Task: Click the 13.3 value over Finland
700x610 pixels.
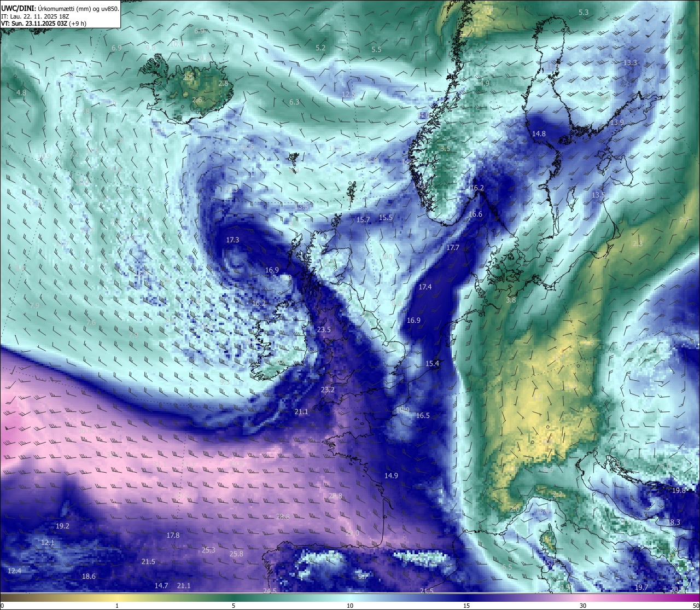Action: click(x=631, y=63)
